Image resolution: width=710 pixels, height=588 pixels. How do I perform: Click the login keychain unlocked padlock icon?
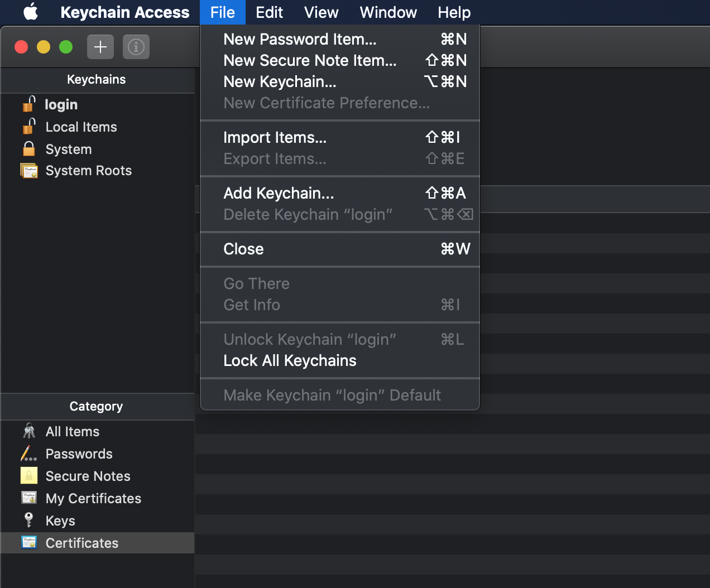click(x=29, y=104)
